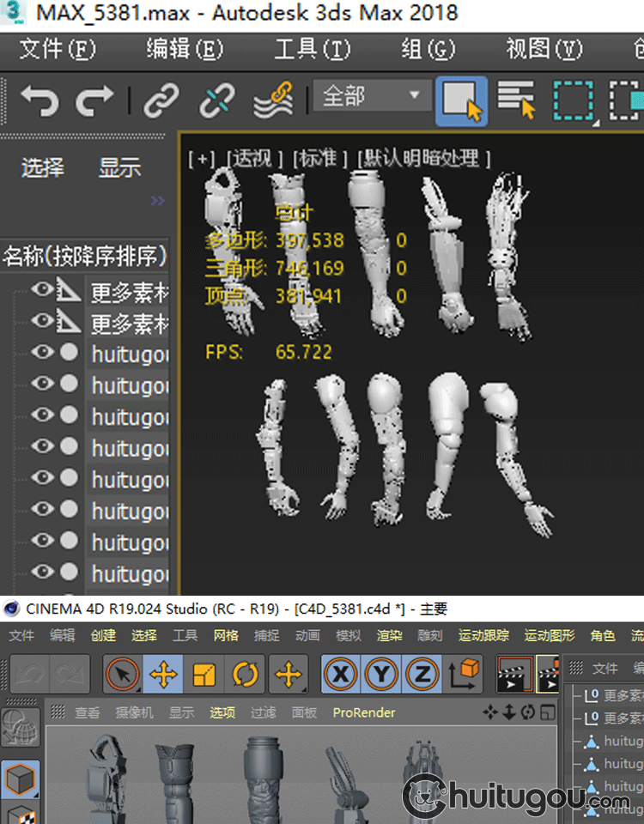Open the C4D 选择 menu

[x=144, y=635]
